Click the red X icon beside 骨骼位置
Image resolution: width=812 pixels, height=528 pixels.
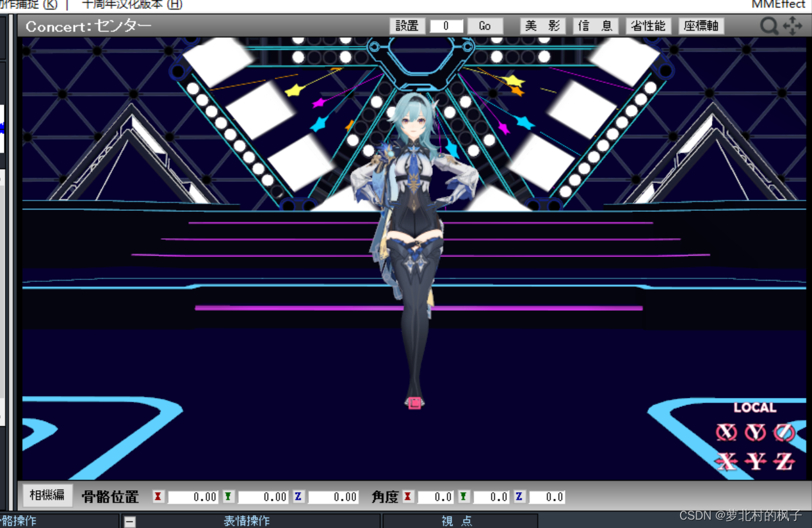click(x=158, y=497)
